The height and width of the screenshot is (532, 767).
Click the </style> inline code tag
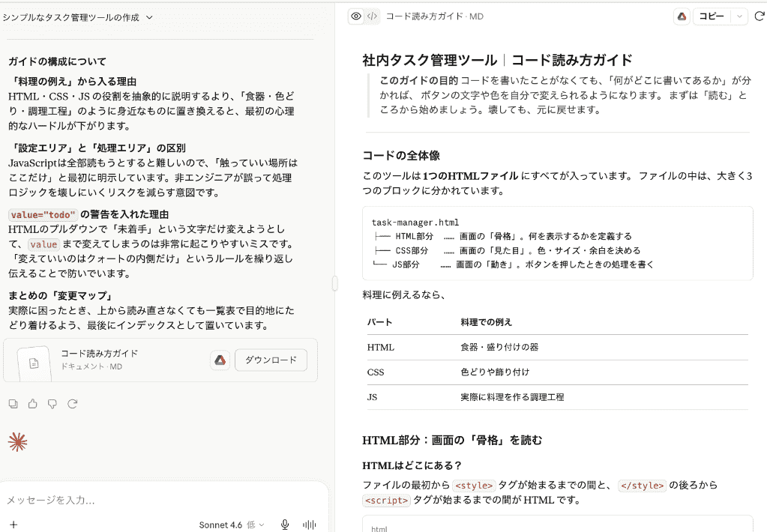click(x=643, y=486)
